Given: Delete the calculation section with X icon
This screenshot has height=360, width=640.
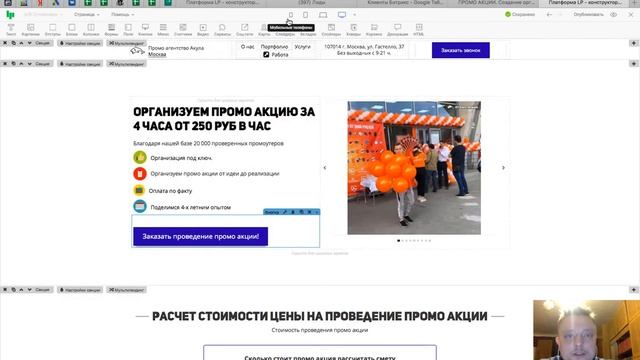Looking at the screenshot, I should (5, 290).
